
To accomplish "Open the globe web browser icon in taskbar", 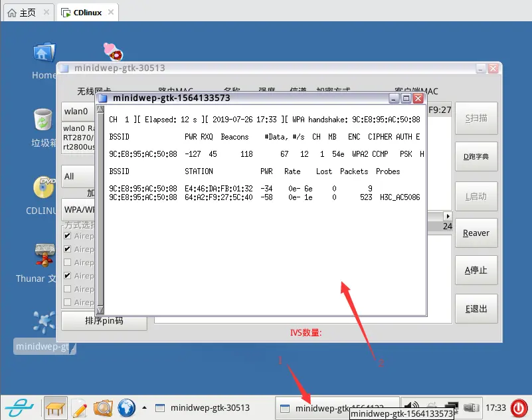I will coord(126,408).
